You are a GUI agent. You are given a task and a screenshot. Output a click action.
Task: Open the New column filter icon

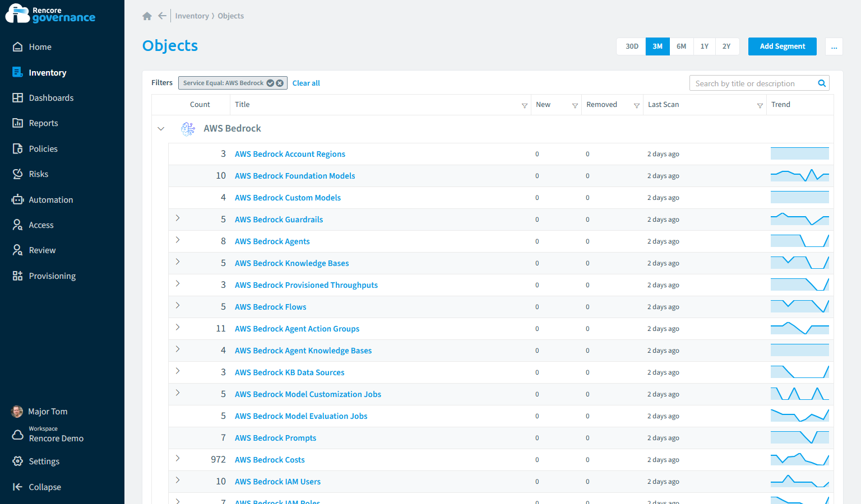pyautogui.click(x=575, y=105)
